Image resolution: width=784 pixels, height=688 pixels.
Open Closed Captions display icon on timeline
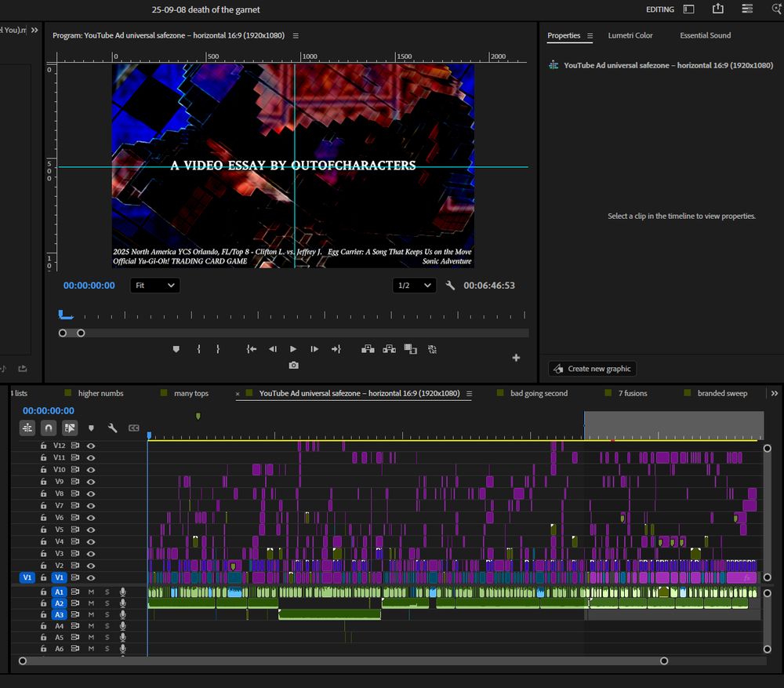[133, 428]
